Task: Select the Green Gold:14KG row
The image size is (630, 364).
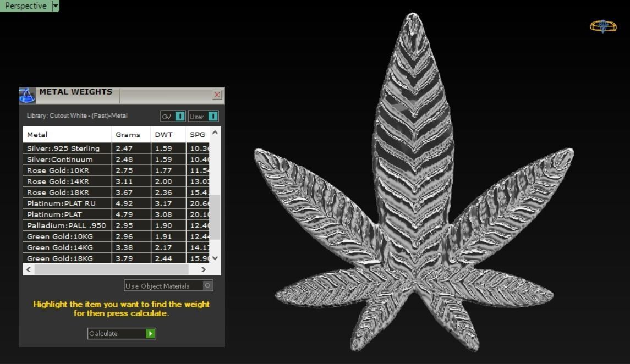Action: tap(116, 247)
